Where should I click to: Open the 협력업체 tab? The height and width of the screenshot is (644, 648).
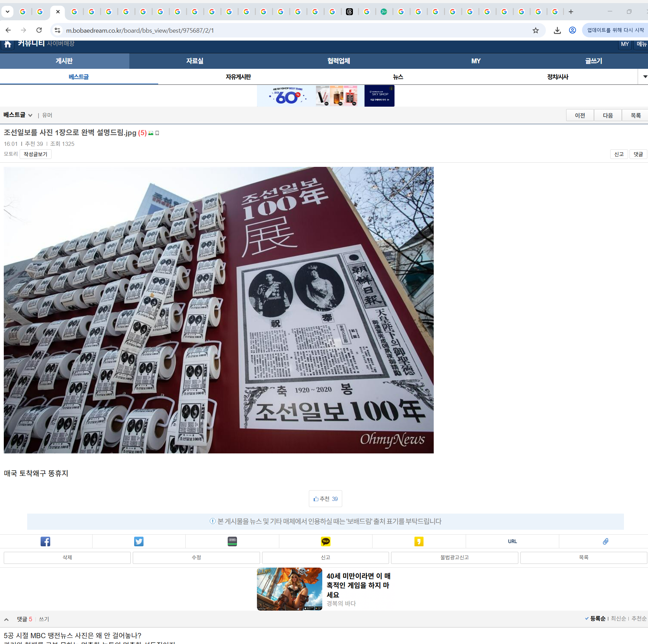click(338, 61)
